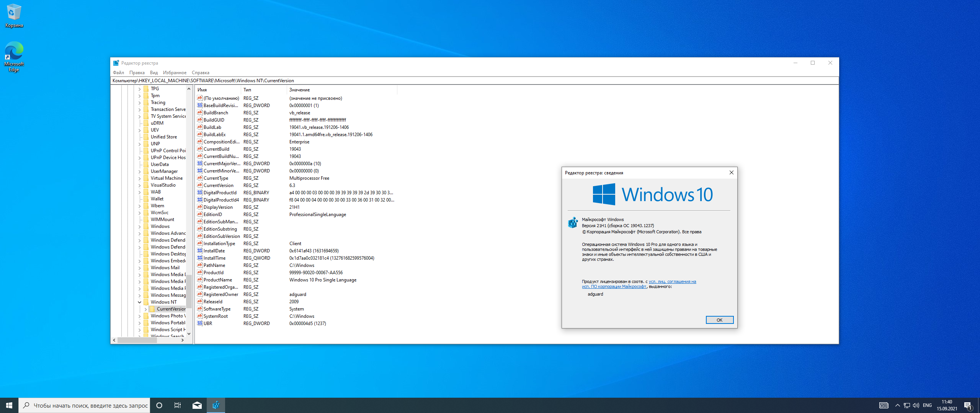Expand the UserManager registry key
The width and height of the screenshot is (980, 413).
point(139,171)
